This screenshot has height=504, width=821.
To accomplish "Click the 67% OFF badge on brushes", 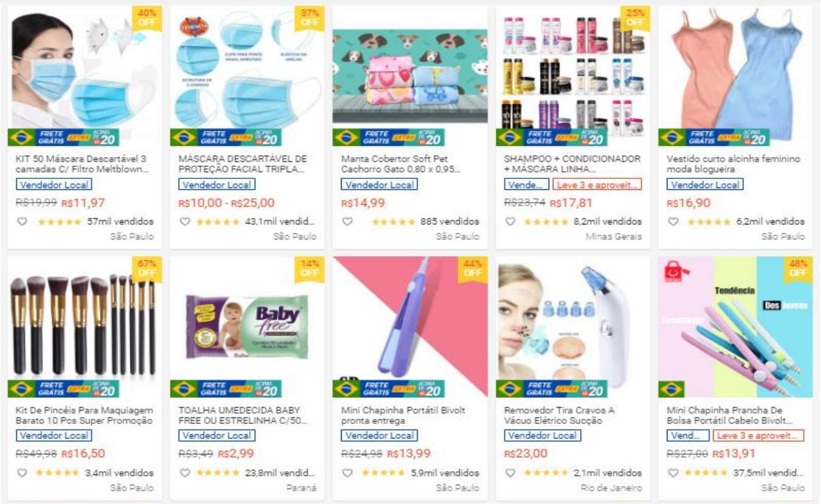I will [147, 269].
